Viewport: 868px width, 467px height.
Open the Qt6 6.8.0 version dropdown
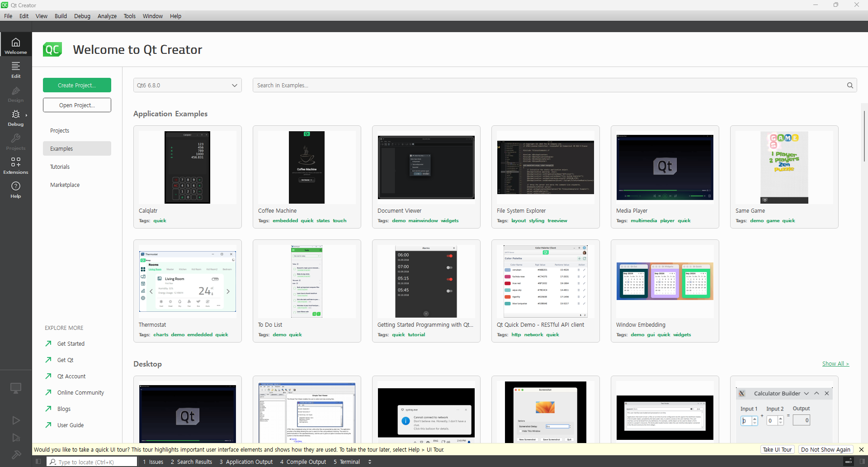click(x=188, y=85)
